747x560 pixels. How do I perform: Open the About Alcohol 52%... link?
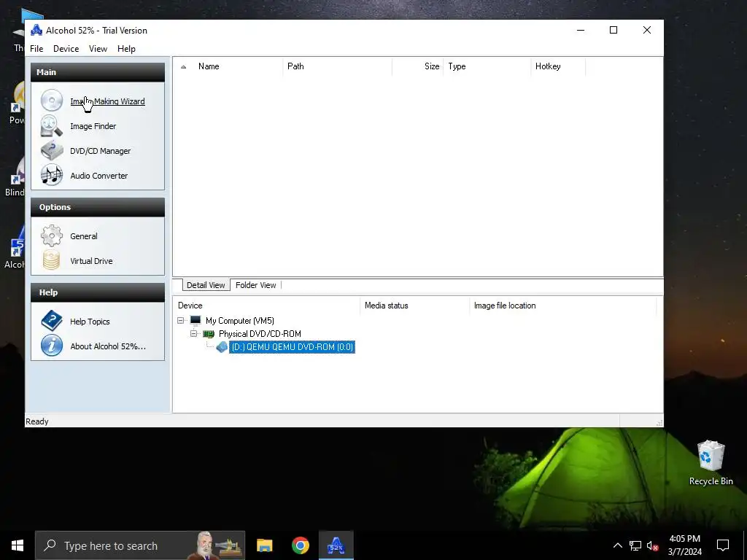pos(108,346)
